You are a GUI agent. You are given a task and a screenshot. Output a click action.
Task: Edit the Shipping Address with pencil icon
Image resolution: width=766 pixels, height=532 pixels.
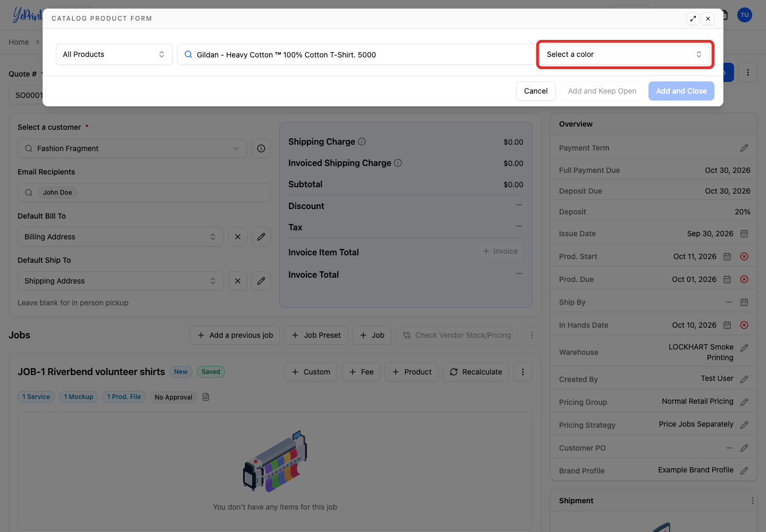261,281
